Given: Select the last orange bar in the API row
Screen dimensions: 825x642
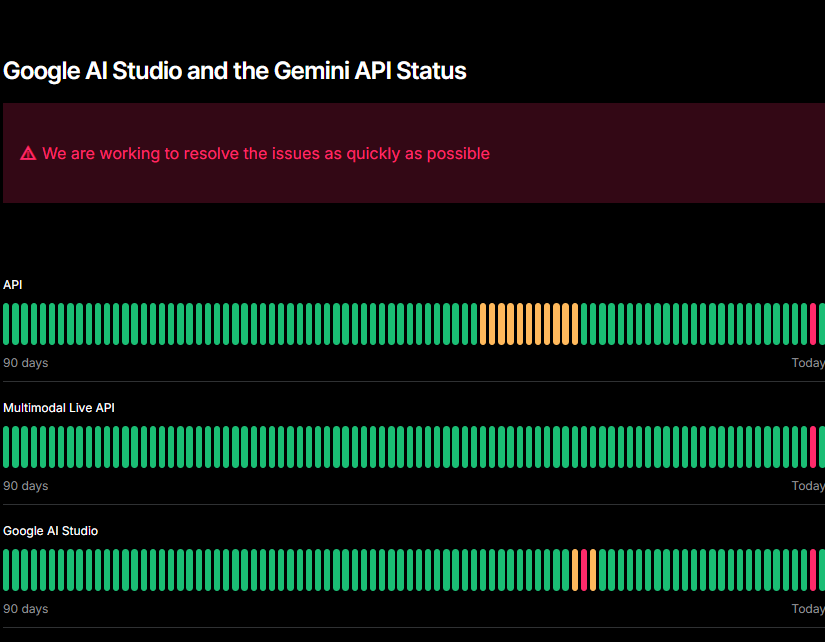Looking at the screenshot, I should tap(575, 324).
